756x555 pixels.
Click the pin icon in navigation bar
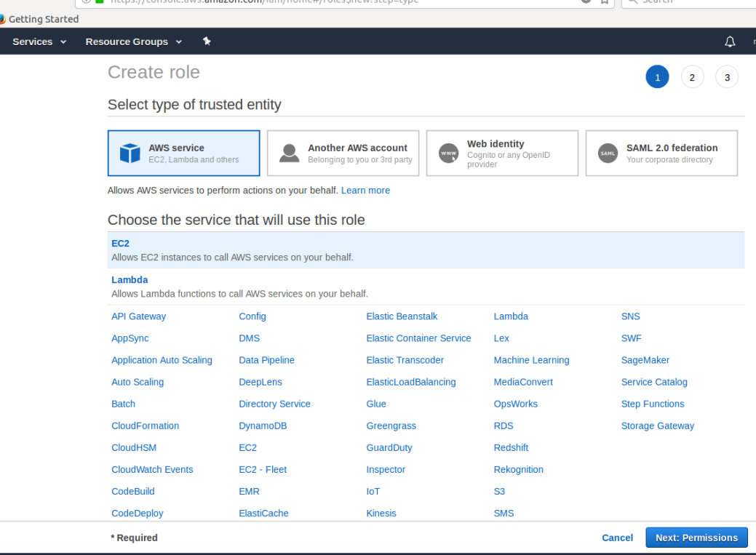click(207, 41)
